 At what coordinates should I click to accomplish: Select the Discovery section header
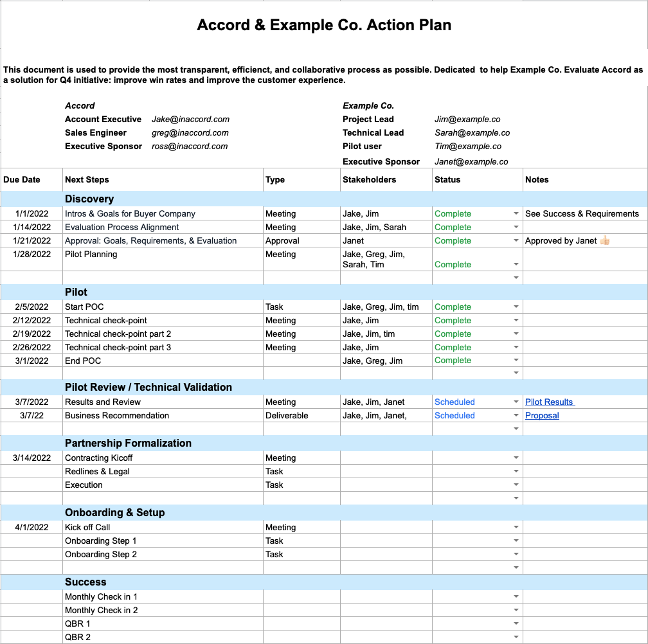[x=89, y=199]
